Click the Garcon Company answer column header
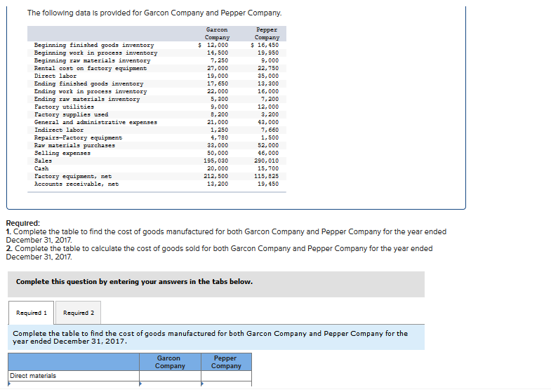Viewport: 551px width, 392px height. 170,362
